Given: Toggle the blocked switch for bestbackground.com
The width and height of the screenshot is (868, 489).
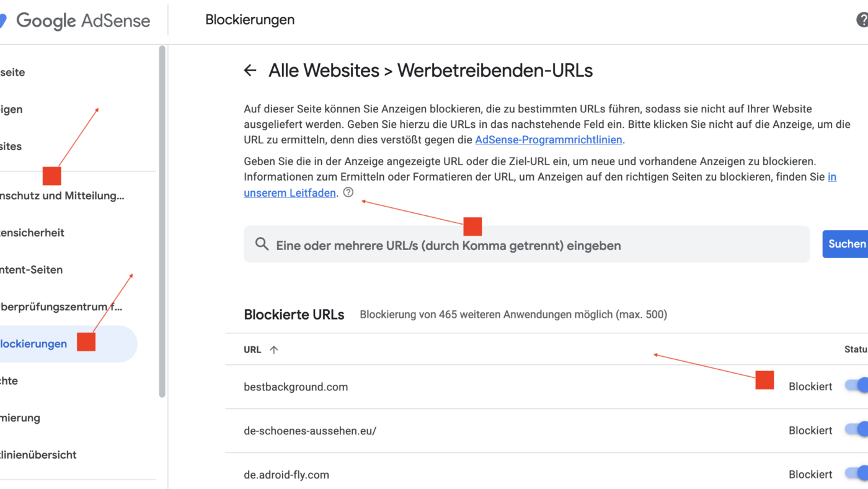Looking at the screenshot, I should 856,386.
